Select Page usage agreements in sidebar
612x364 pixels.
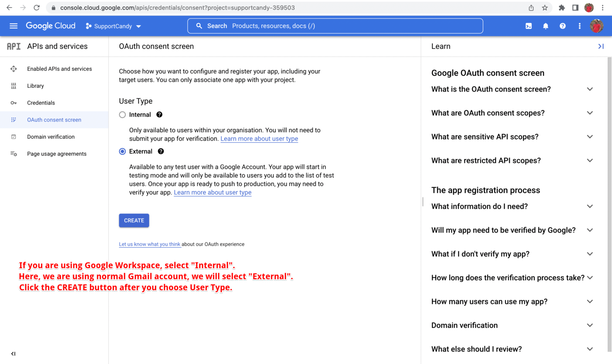pos(57,154)
